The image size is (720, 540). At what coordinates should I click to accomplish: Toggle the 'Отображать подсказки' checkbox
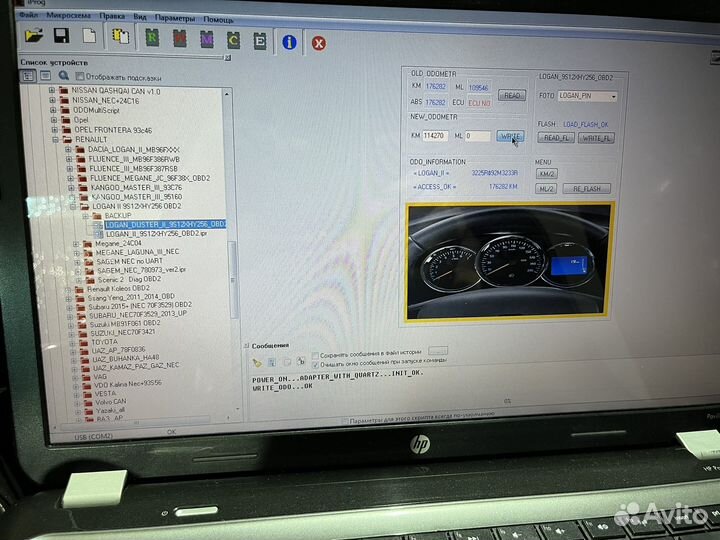coord(80,76)
